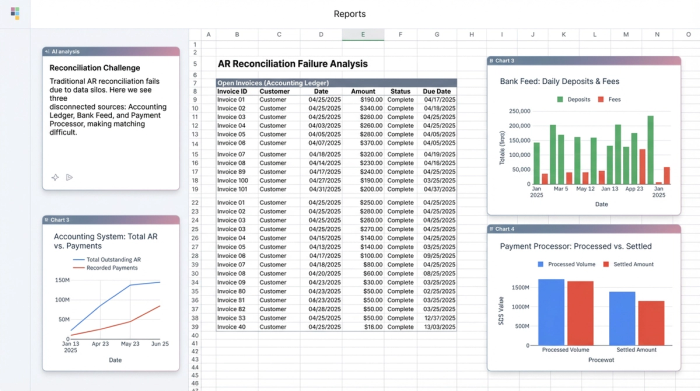Screen dimensions: 700x391
Task: Click the header icon of the Bank Feed chart card
Action: 491,61
